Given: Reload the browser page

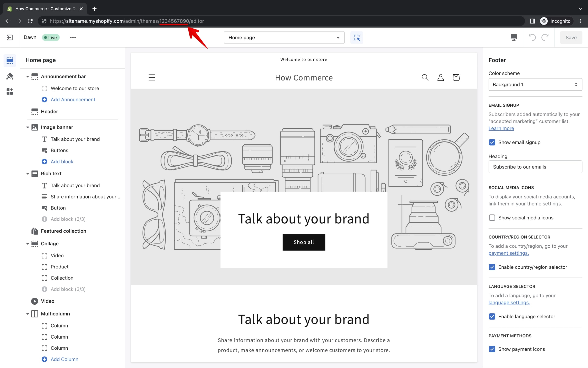Looking at the screenshot, I should click(30, 21).
